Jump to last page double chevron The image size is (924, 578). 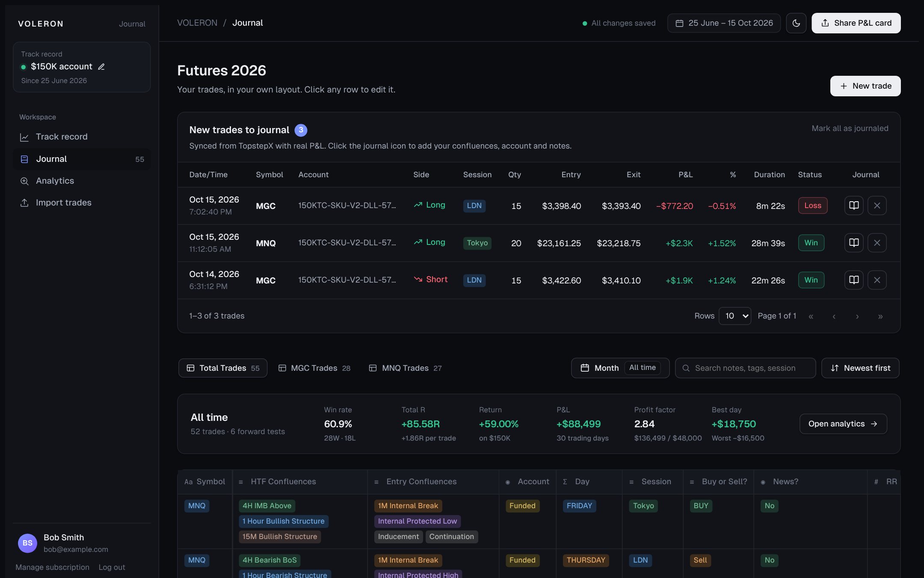[x=880, y=316]
